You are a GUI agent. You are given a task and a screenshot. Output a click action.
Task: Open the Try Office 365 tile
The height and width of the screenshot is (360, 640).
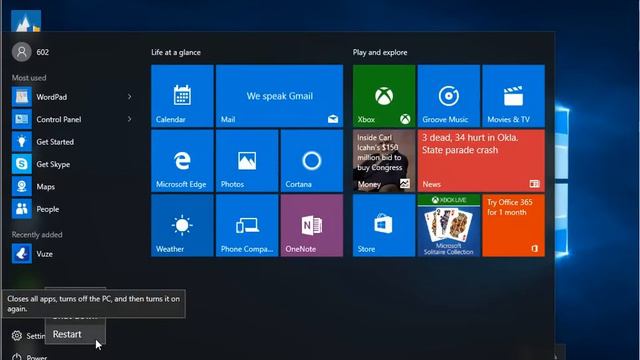click(x=513, y=225)
